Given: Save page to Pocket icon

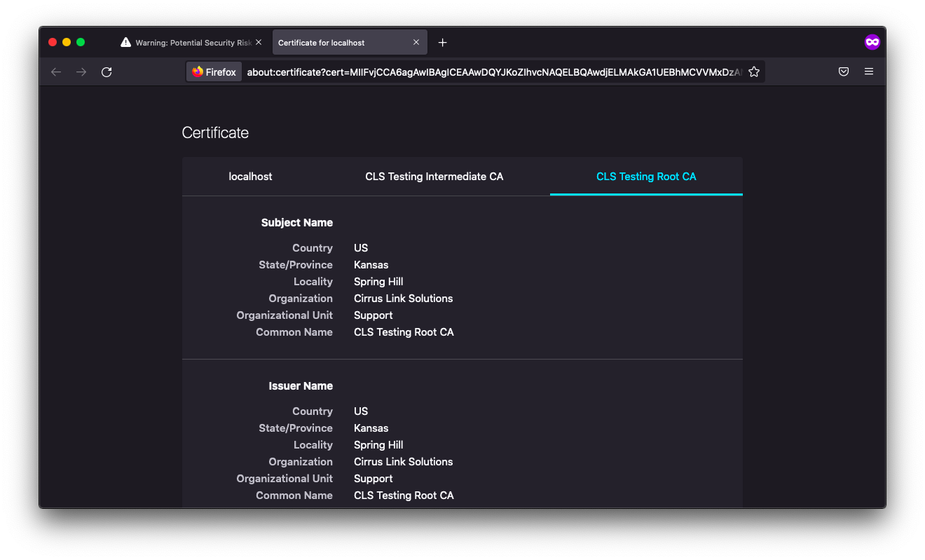Looking at the screenshot, I should tap(844, 71).
